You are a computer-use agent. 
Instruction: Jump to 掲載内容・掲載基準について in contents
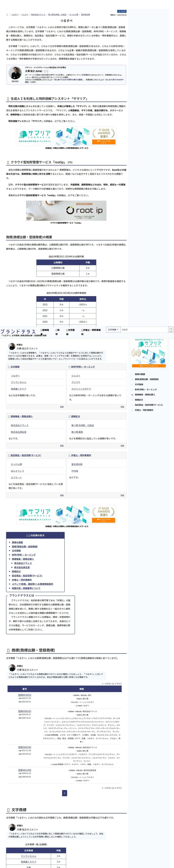[26, 588]
